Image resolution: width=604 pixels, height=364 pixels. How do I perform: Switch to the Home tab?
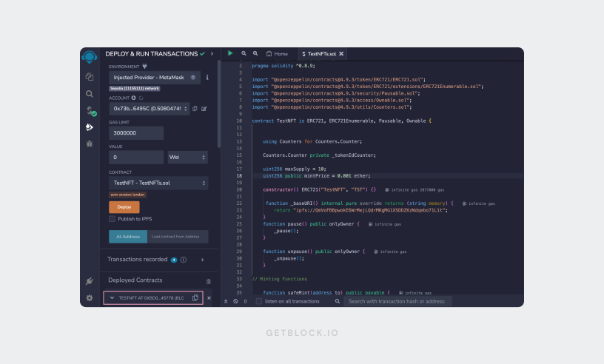coord(278,54)
